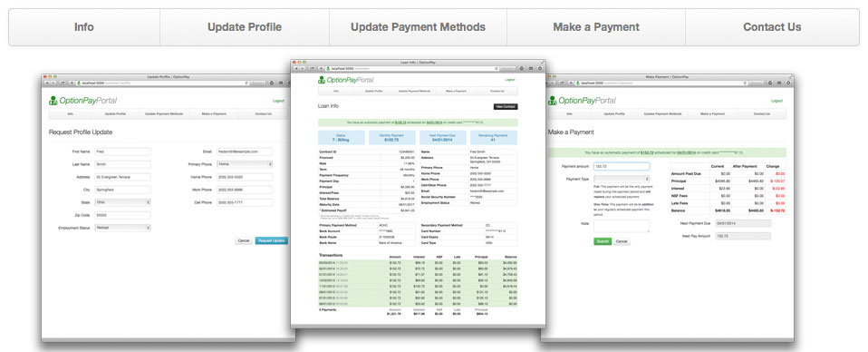This screenshot has height=352, width=868.
Task: Click share icon in Make Payment window toolbar
Action: pyautogui.click(x=563, y=83)
